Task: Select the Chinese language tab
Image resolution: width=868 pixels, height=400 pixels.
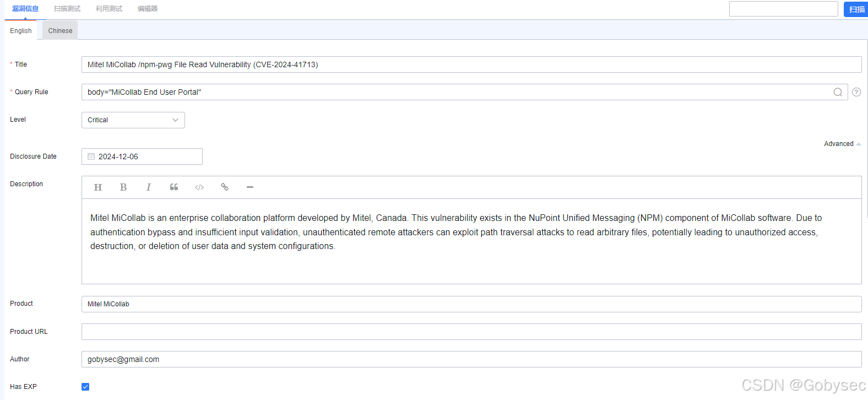Action: coord(60,31)
